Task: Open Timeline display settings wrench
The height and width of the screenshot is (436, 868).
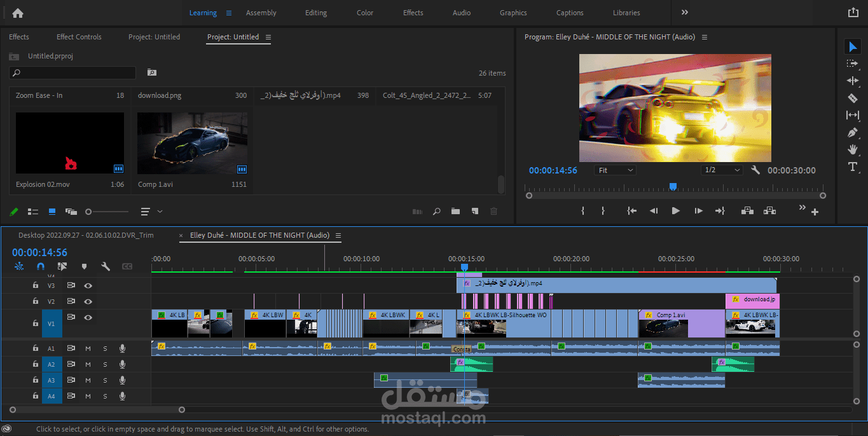Action: [106, 266]
